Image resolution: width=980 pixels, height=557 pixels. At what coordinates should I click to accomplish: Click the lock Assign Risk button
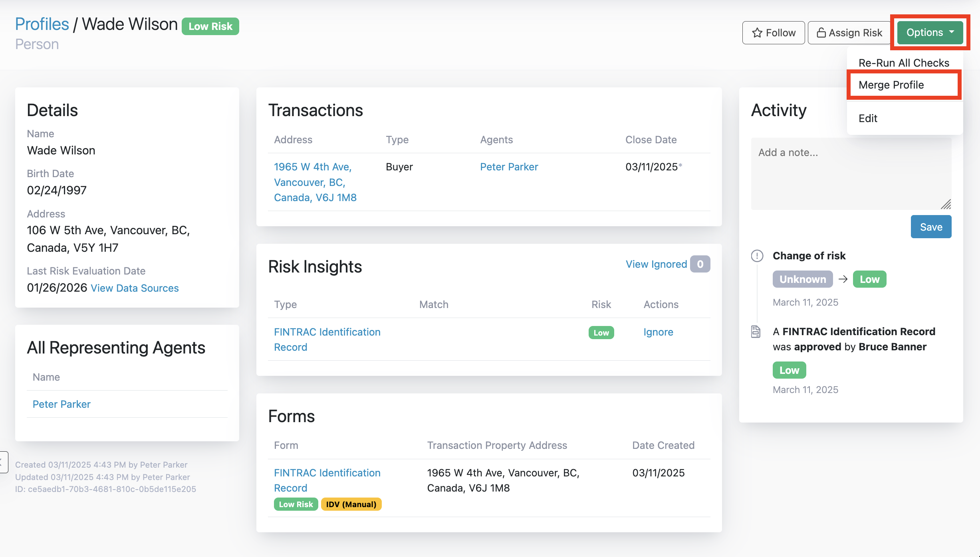(x=849, y=33)
